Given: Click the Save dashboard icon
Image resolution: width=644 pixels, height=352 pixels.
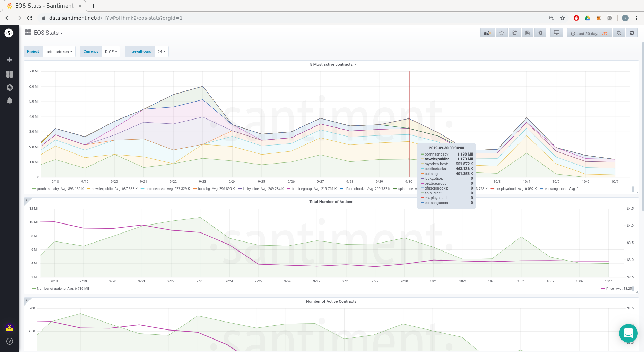Looking at the screenshot, I should click(x=528, y=33).
